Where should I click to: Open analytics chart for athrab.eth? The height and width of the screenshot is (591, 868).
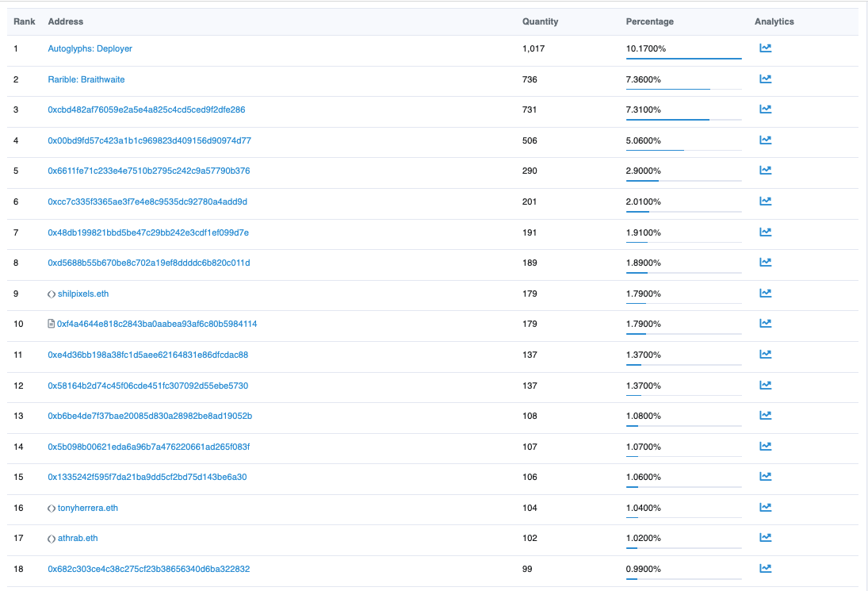[x=765, y=538]
